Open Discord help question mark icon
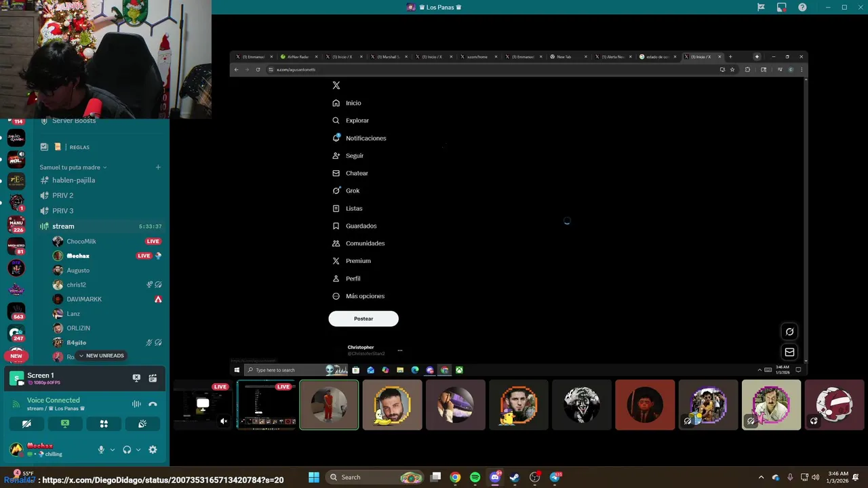 tap(802, 7)
